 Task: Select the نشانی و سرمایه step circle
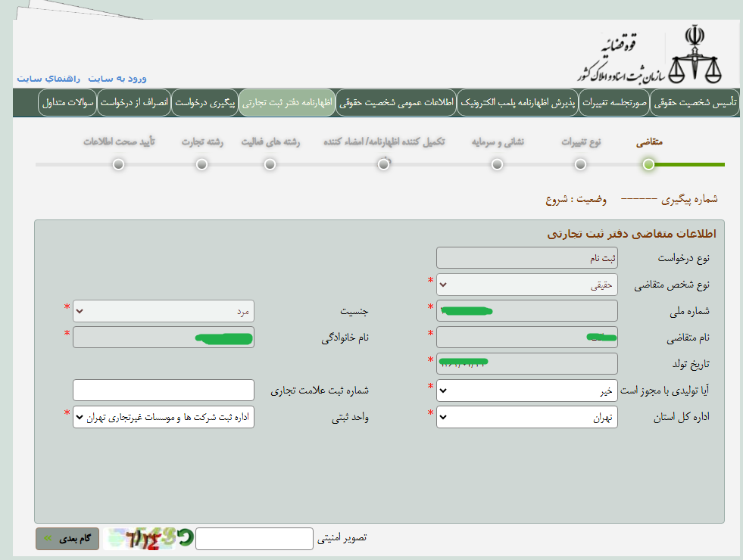click(497, 164)
